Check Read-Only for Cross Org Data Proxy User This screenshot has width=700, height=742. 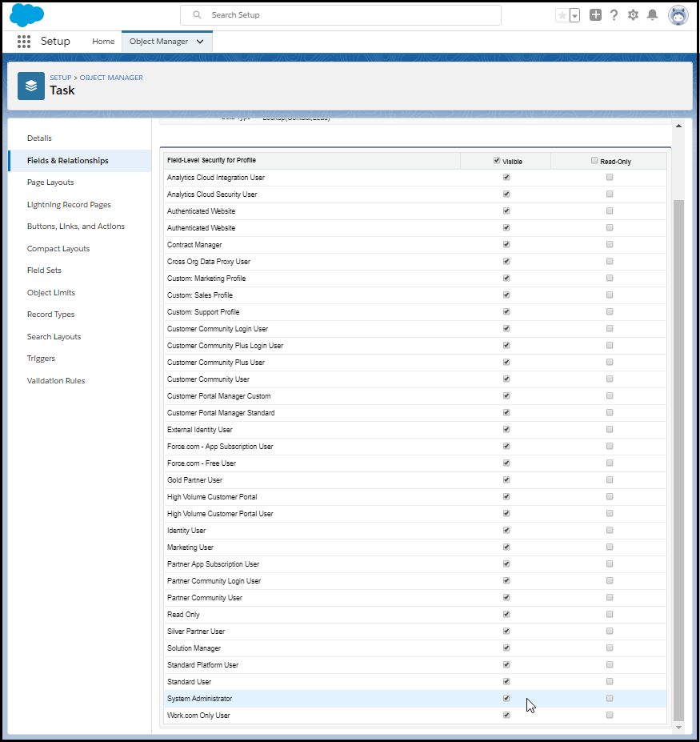[610, 261]
